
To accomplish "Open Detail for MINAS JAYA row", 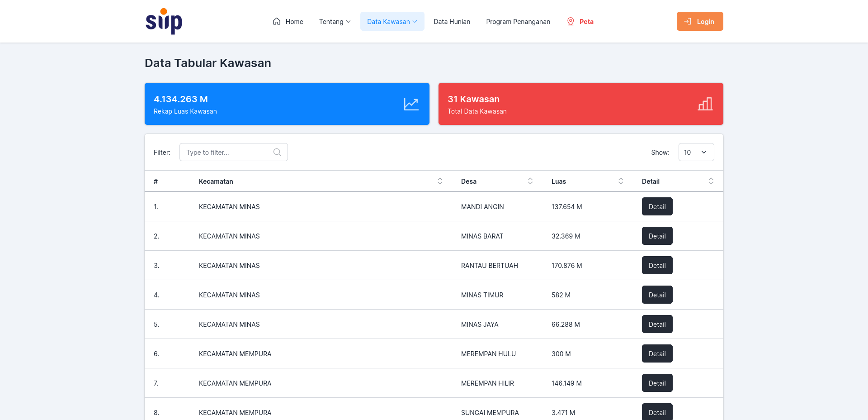I will click(x=657, y=324).
